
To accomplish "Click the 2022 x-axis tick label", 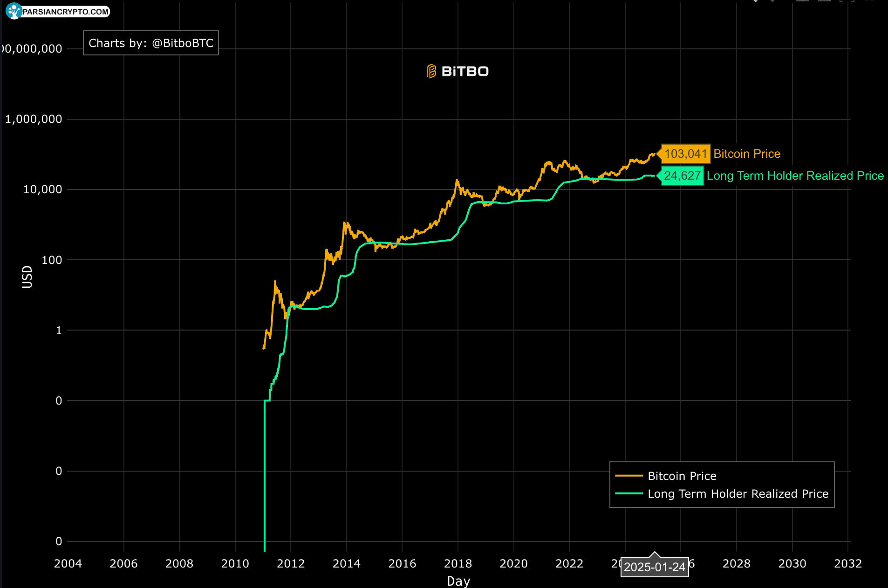I will coord(569,563).
